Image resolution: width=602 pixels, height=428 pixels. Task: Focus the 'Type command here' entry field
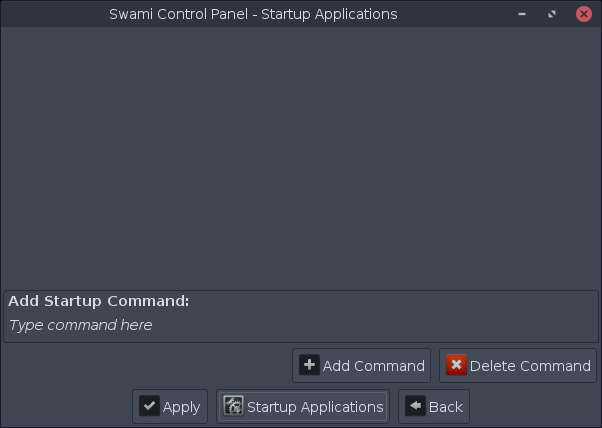301,325
